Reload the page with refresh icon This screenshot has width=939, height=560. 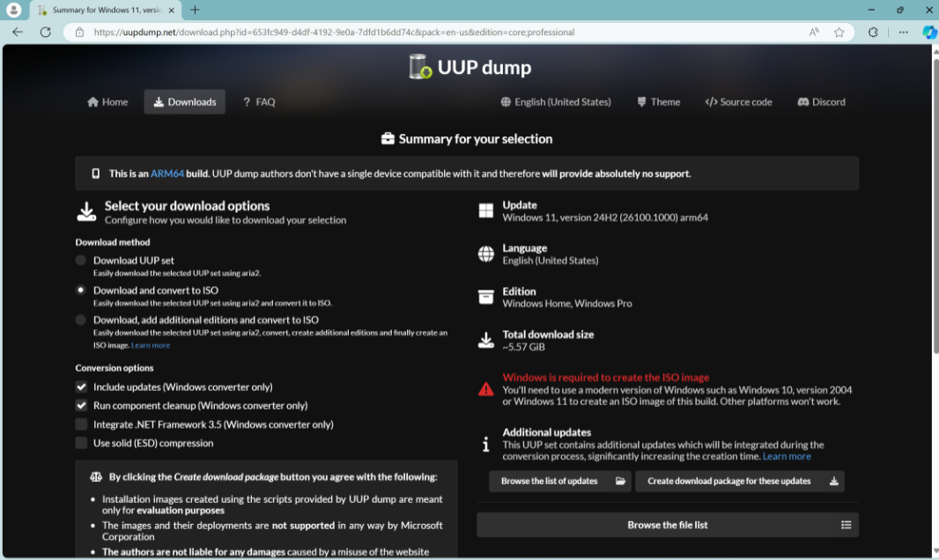coord(46,33)
